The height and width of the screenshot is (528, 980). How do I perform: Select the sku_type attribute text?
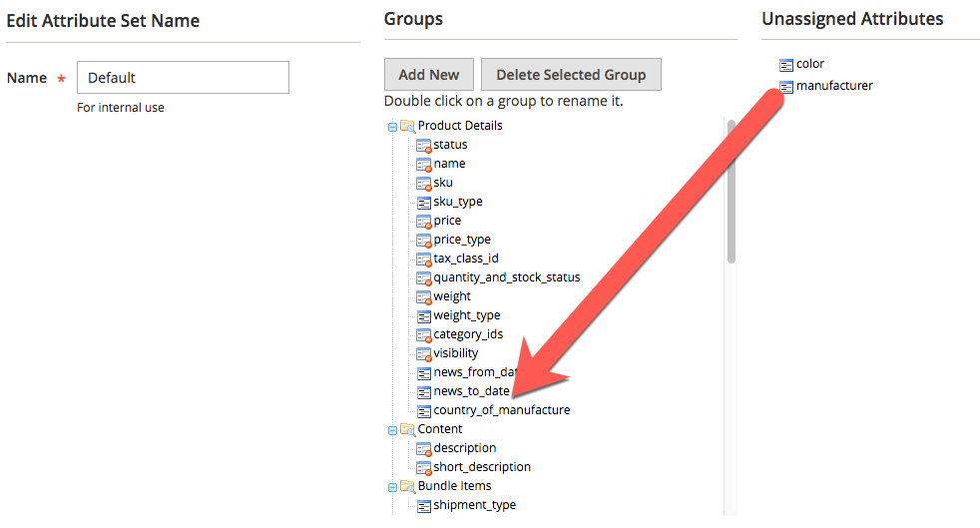(x=458, y=202)
